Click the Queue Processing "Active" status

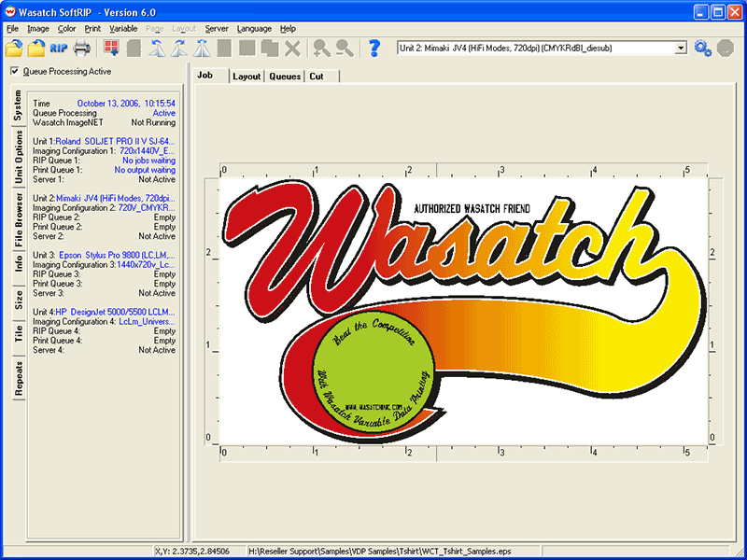click(x=164, y=113)
